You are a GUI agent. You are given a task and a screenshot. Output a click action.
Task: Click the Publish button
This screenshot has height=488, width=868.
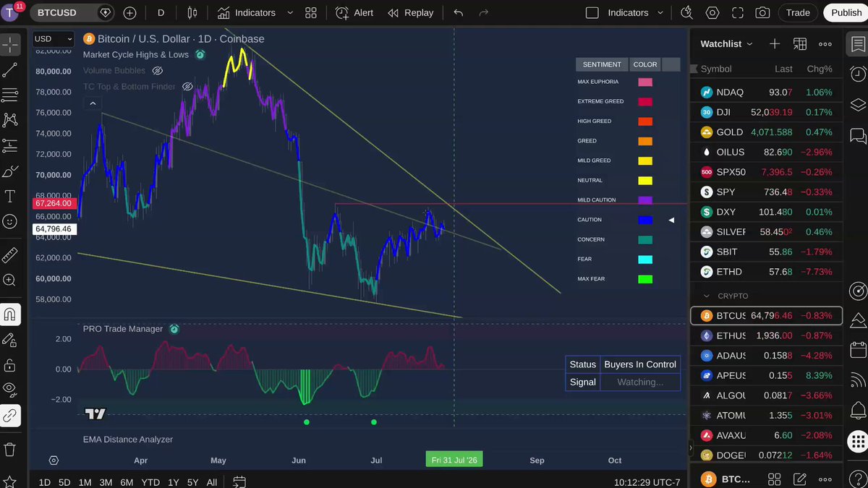(x=846, y=13)
